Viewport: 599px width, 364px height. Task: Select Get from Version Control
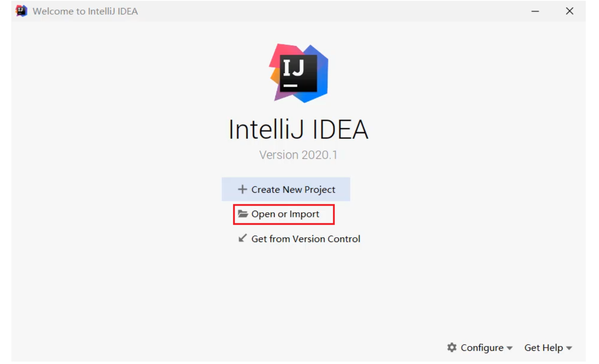point(306,239)
